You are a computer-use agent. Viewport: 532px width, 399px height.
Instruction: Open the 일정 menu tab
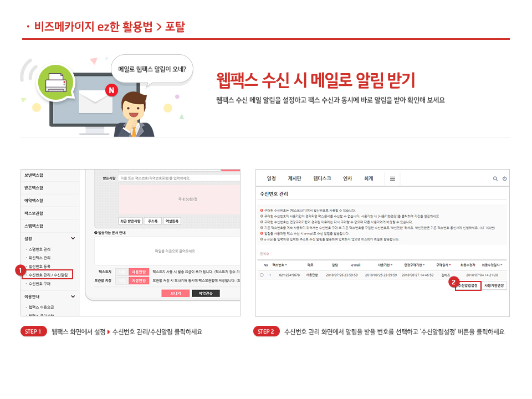coord(271,178)
